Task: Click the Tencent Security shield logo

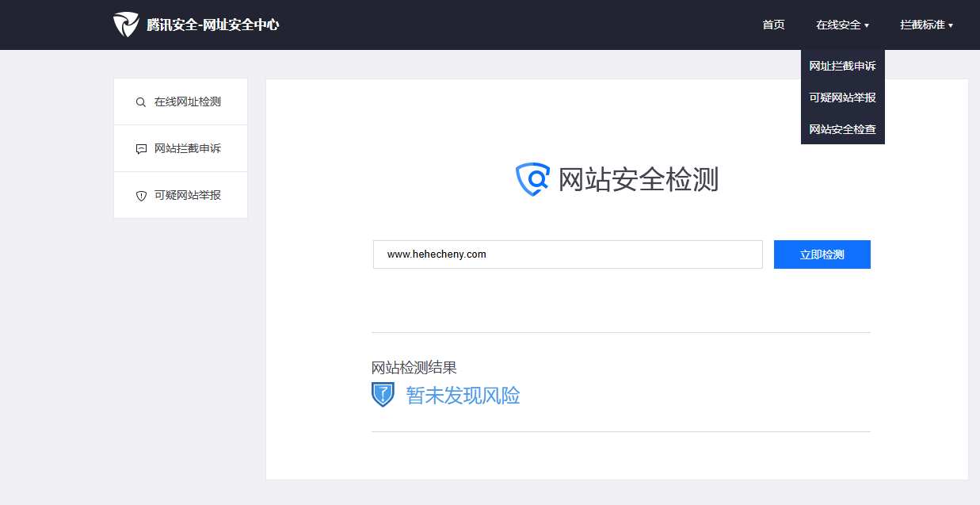Action: tap(125, 25)
